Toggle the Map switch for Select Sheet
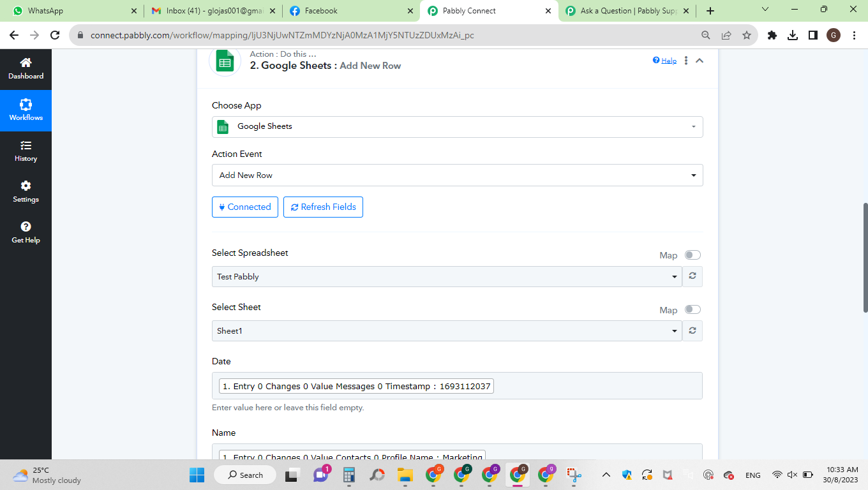This screenshot has height=490, width=868. click(x=692, y=309)
